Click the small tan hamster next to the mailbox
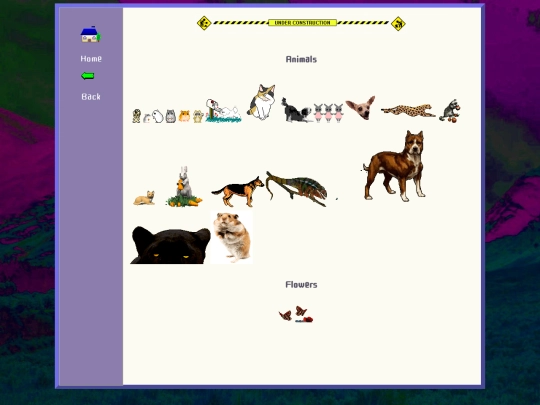Image resolution: width=540 pixels, height=405 pixels. tap(198, 116)
